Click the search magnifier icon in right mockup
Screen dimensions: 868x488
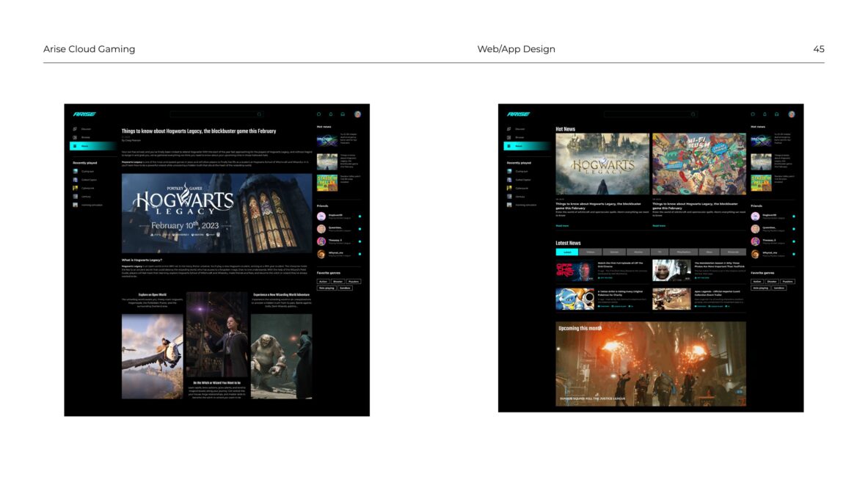[693, 114]
